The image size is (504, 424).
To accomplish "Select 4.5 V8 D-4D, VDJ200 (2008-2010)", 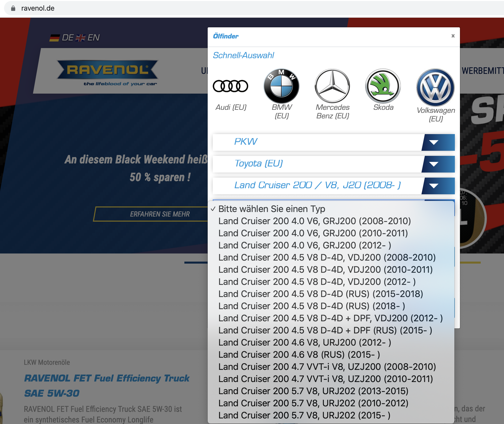I will point(331,258).
